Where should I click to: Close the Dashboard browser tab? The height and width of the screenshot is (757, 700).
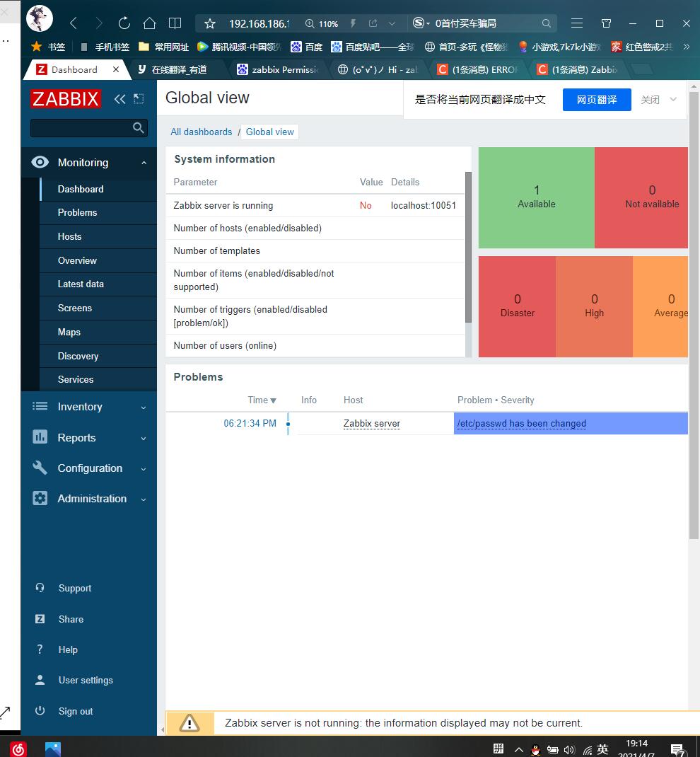[x=116, y=69]
